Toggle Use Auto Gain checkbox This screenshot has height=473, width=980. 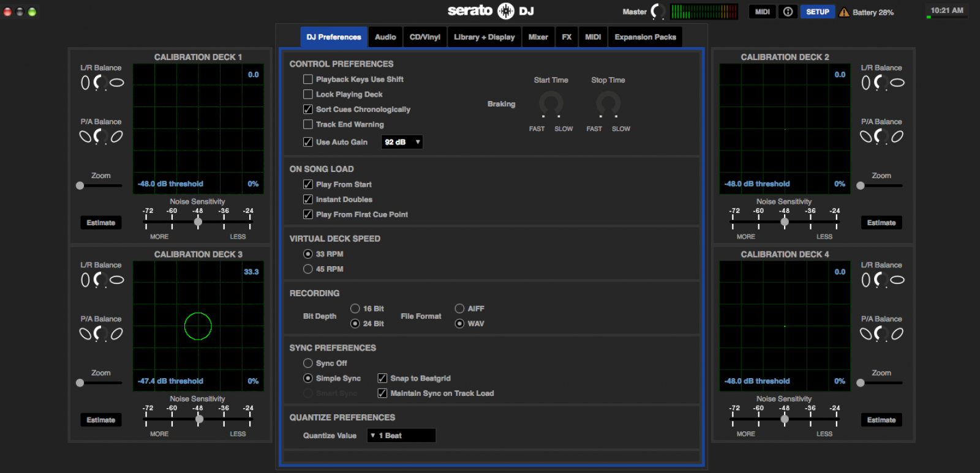[308, 142]
